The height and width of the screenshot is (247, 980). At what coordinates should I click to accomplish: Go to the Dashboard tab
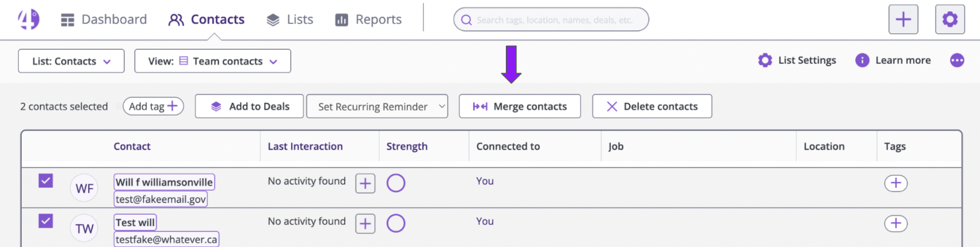click(x=104, y=20)
